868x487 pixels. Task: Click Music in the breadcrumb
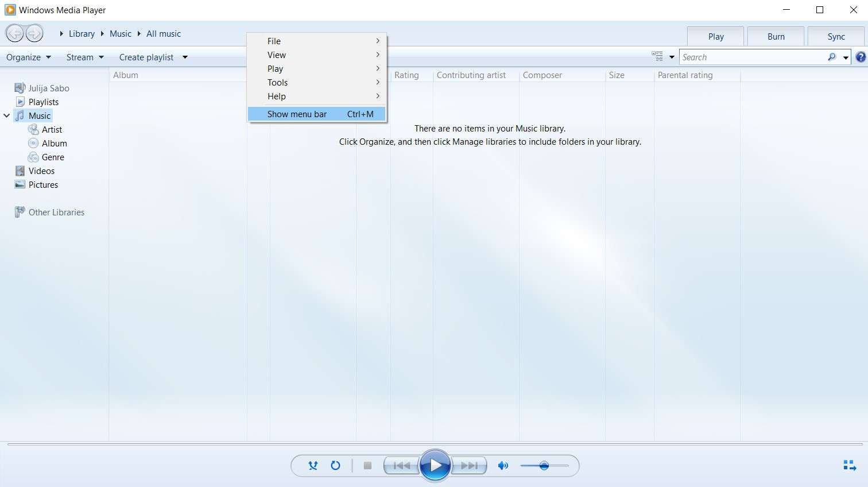pos(121,34)
